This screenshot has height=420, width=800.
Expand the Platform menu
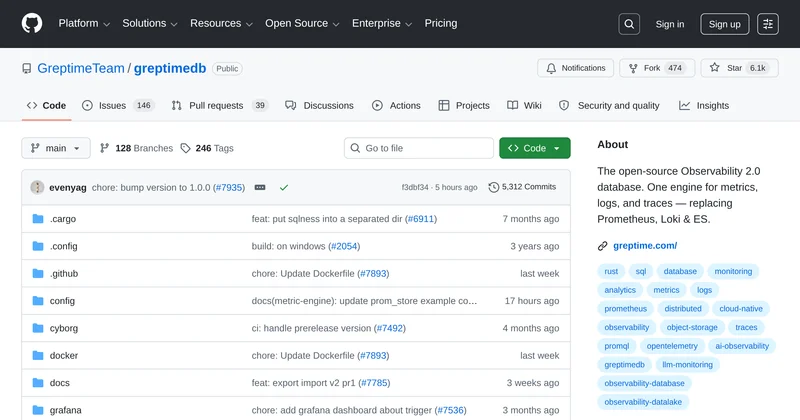(84, 24)
